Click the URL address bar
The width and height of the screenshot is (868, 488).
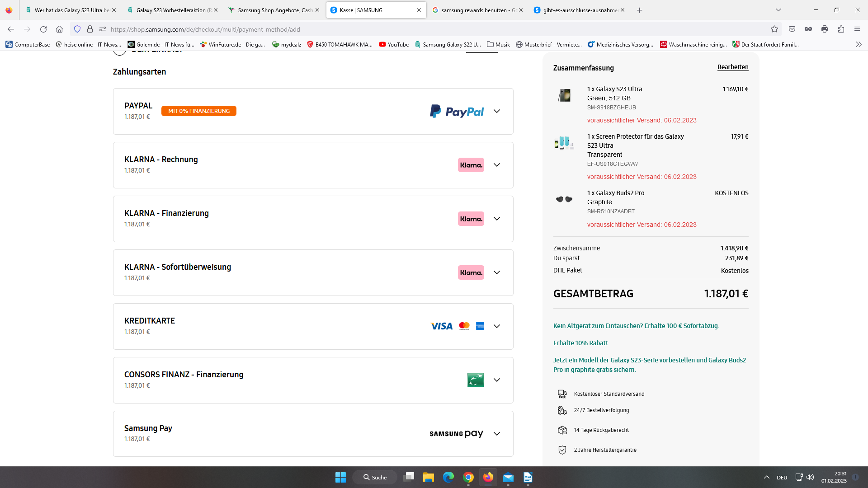[x=407, y=29]
